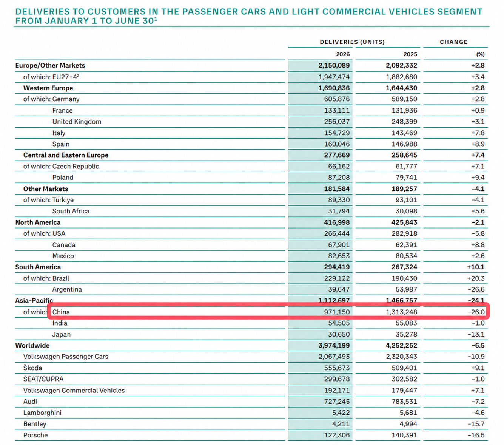The height and width of the screenshot is (445, 504).
Task: Select the -26.6 change for Argentina
Action: coord(476,289)
